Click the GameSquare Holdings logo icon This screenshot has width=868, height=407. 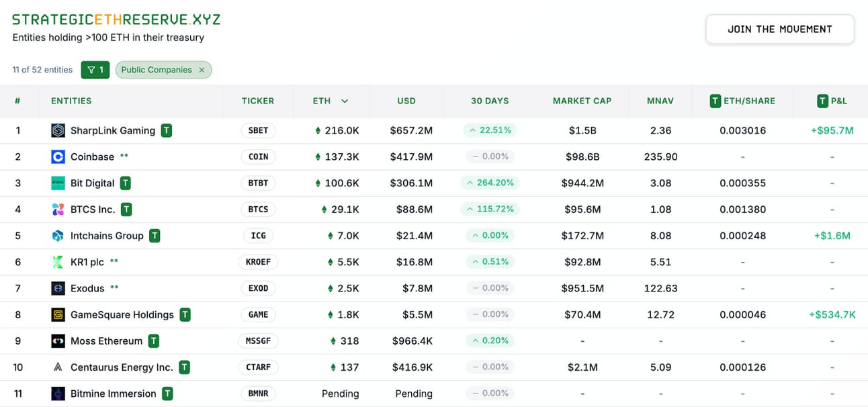[x=58, y=314]
